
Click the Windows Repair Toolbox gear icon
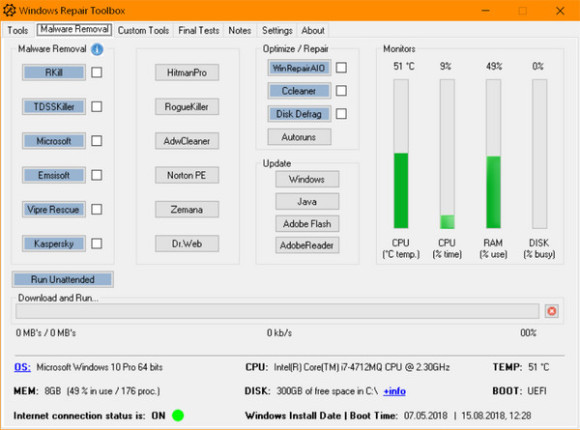(x=9, y=10)
